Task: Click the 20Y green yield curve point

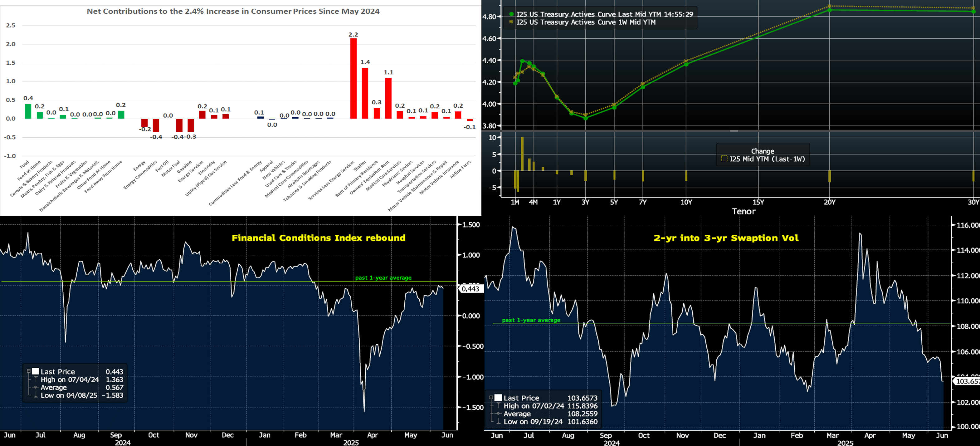Action: pos(830,10)
